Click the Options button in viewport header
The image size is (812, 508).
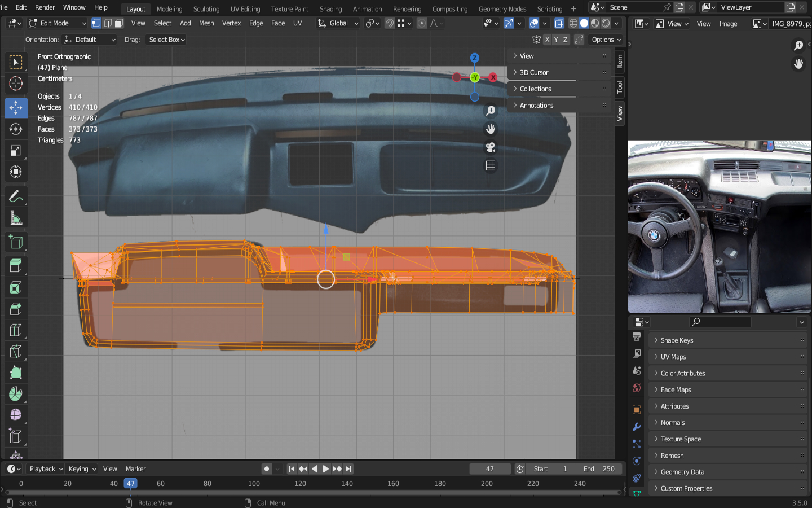click(x=606, y=40)
